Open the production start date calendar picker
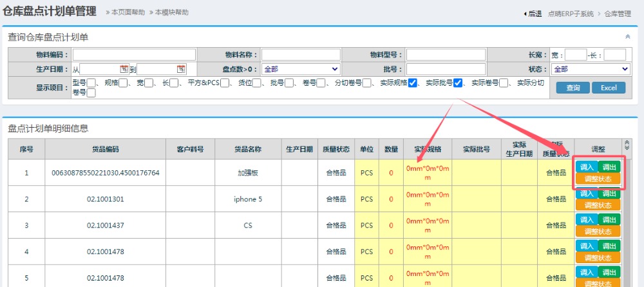644x287 pixels. click(x=124, y=69)
